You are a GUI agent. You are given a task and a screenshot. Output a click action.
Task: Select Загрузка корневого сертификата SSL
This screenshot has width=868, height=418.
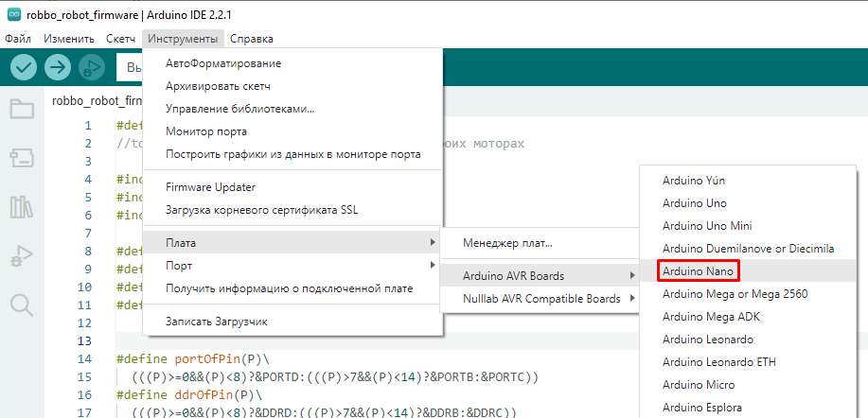point(292,210)
